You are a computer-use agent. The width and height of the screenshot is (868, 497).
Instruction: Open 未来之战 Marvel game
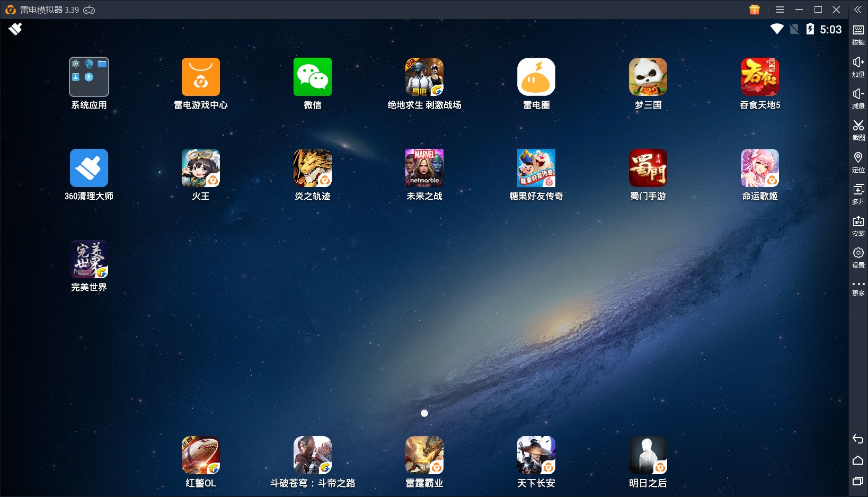[x=424, y=168]
